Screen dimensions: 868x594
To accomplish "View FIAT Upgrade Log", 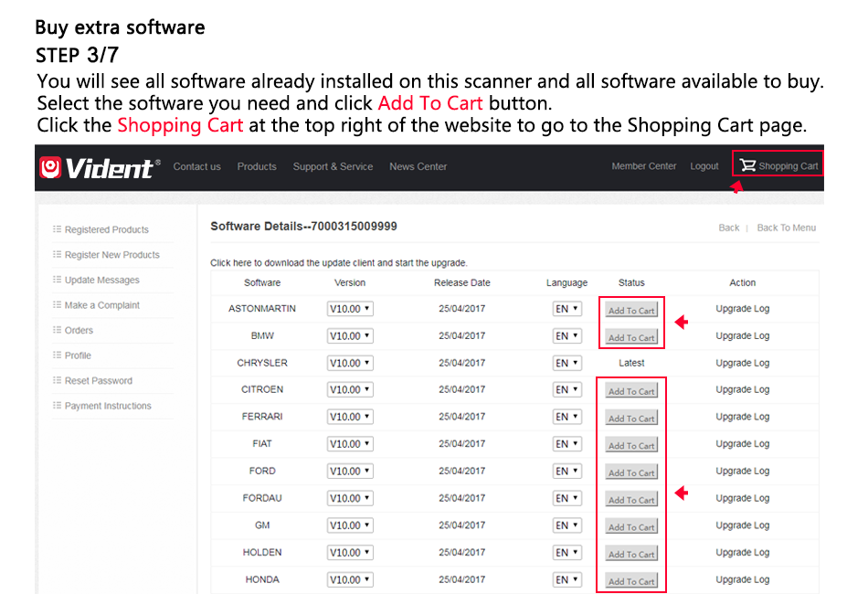I will [742, 443].
